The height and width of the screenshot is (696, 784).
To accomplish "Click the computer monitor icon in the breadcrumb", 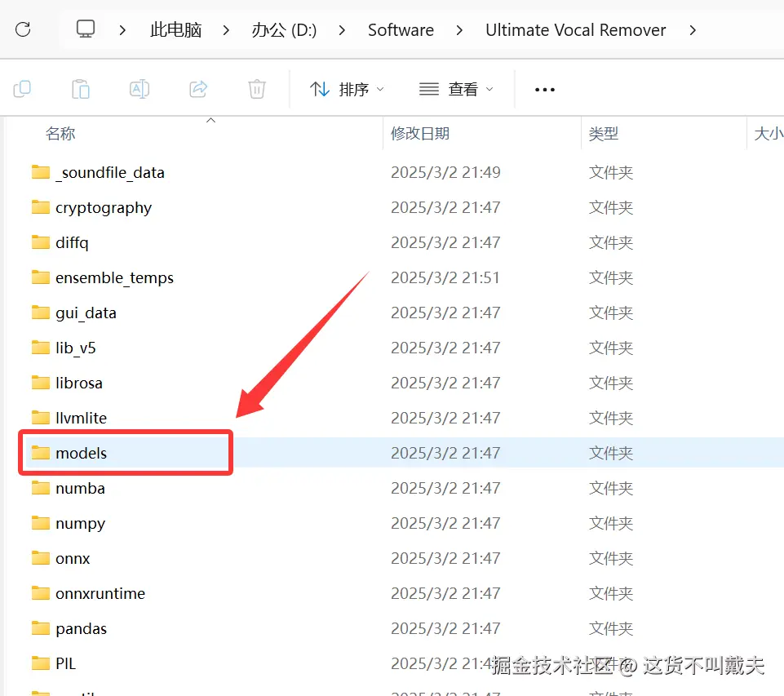I will pos(86,29).
